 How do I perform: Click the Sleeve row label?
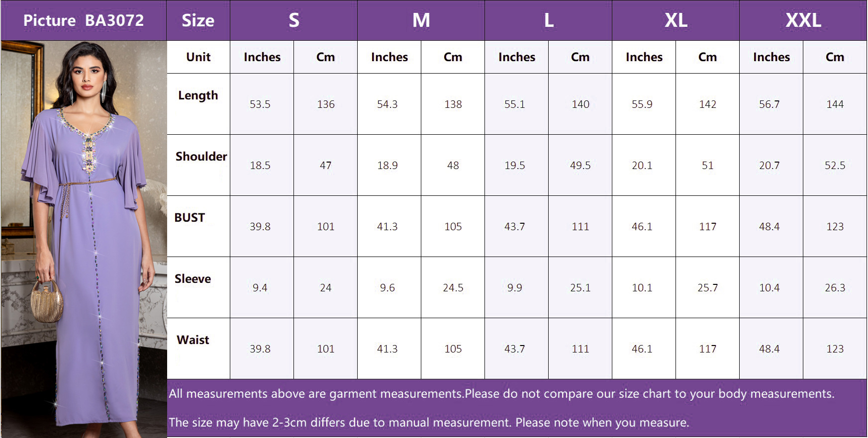[193, 279]
